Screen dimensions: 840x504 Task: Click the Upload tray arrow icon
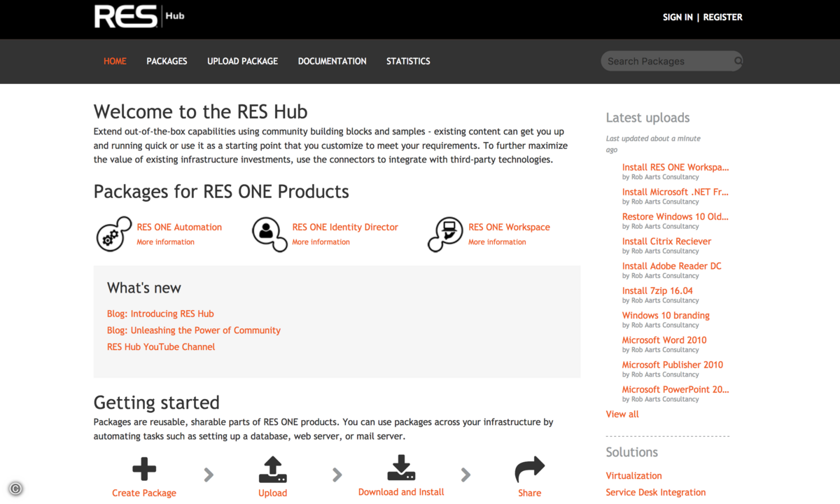(272, 469)
